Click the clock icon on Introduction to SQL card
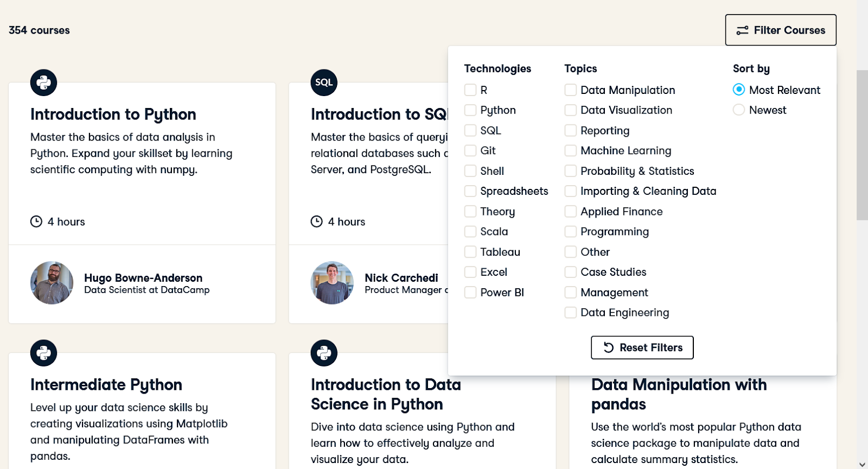The width and height of the screenshot is (868, 469). point(317,221)
